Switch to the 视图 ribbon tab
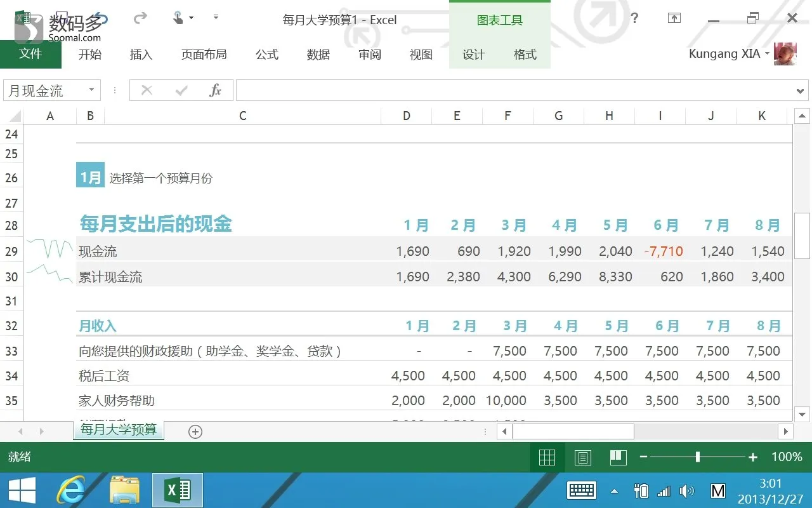This screenshot has width=812, height=508. tap(421, 55)
